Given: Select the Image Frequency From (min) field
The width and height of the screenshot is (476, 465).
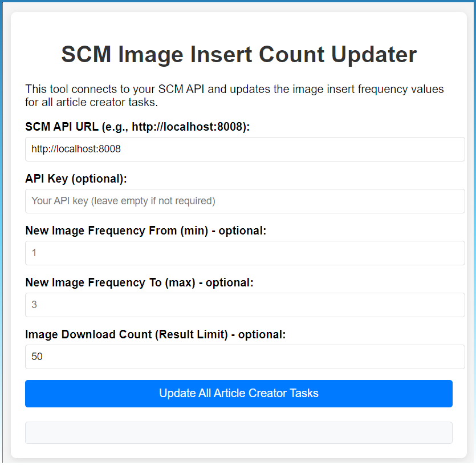Looking at the screenshot, I should 245,253.
